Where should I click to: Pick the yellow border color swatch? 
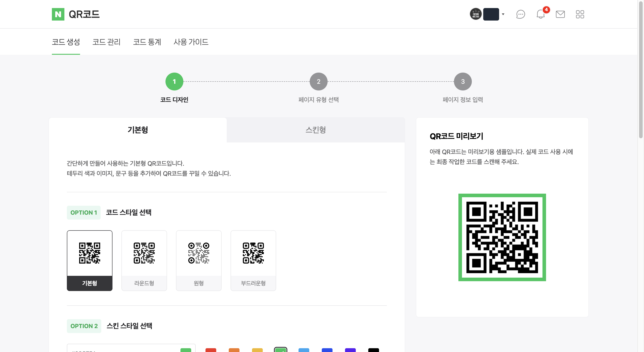pyautogui.click(x=257, y=350)
